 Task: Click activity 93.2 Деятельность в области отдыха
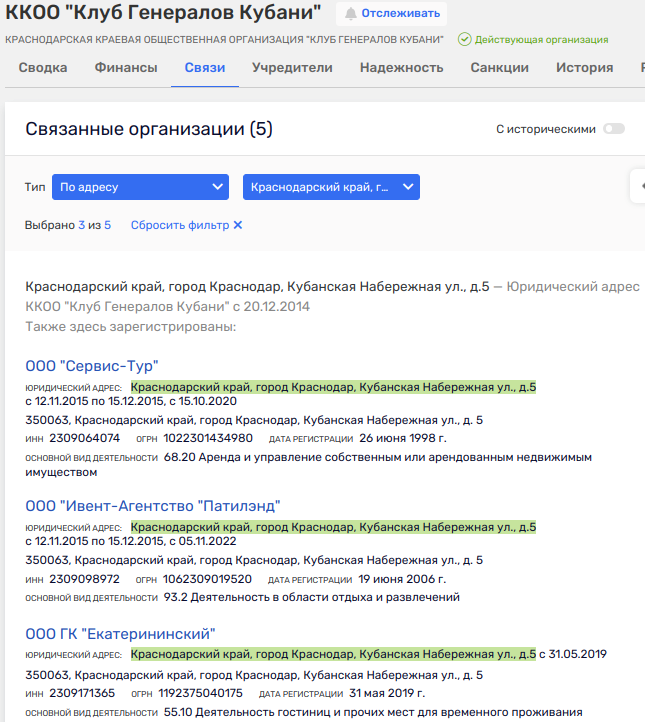click(x=312, y=597)
